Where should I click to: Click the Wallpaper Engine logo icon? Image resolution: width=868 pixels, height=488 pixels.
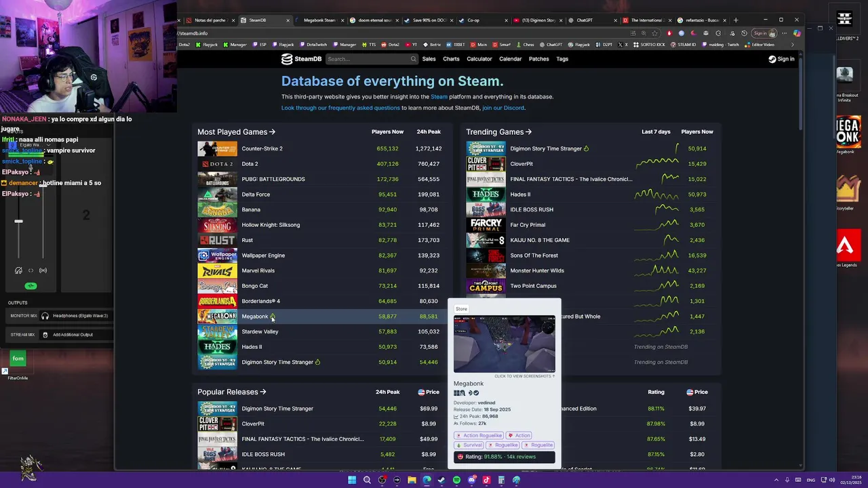217,256
